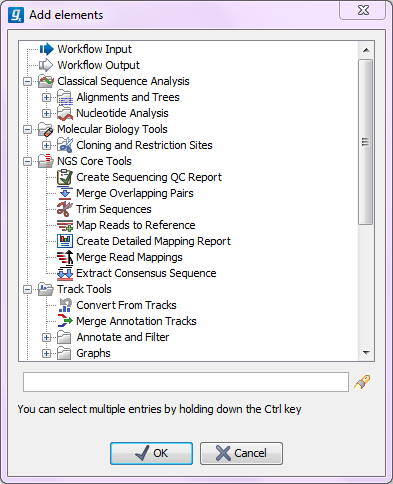The image size is (393, 484).
Task: Click the Molecular Biology Tools folder icon
Action: click(46, 129)
